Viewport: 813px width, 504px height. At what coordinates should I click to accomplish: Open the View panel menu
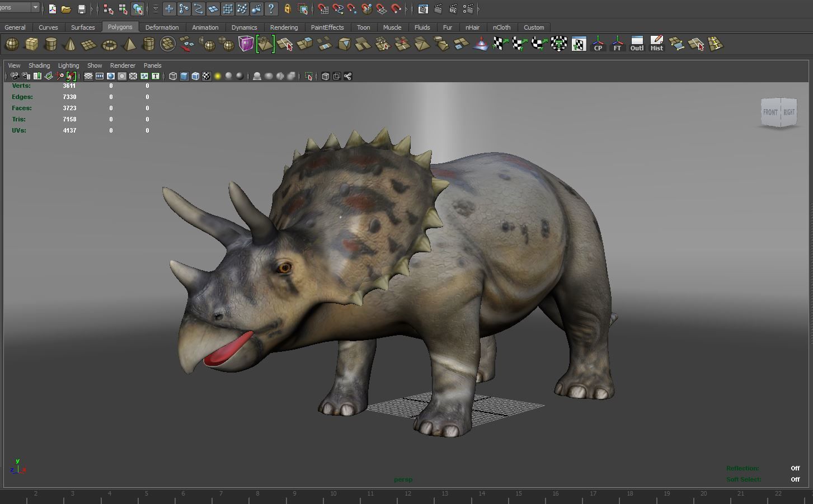point(14,65)
